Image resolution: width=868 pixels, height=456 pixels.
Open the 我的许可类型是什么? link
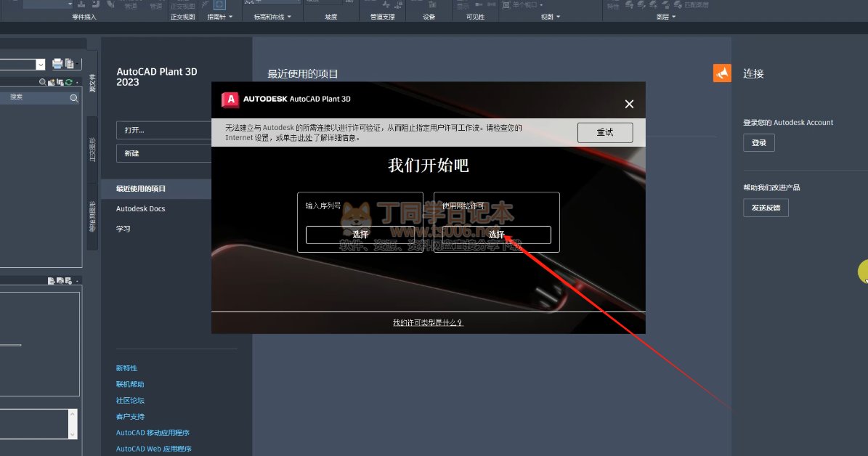[x=428, y=322]
